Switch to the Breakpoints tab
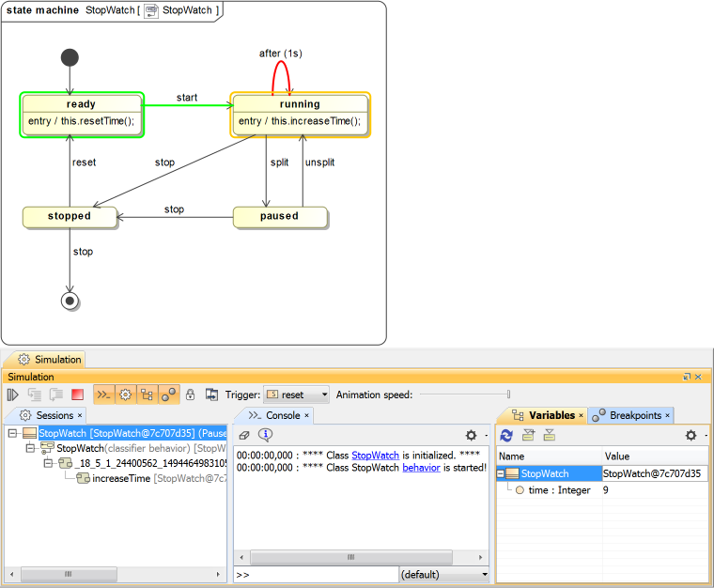This screenshot has width=714, height=588. [634, 415]
